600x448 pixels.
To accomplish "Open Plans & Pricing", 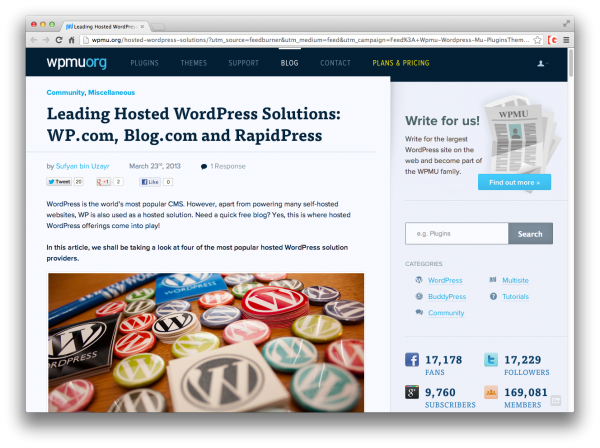I will pyautogui.click(x=401, y=63).
